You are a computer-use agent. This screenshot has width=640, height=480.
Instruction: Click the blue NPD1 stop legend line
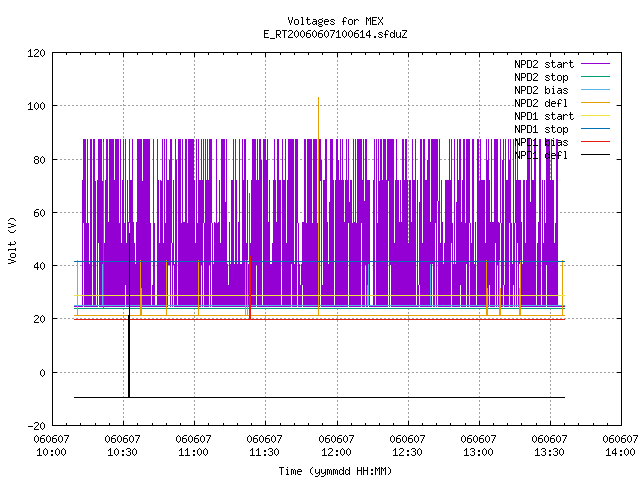click(596, 129)
